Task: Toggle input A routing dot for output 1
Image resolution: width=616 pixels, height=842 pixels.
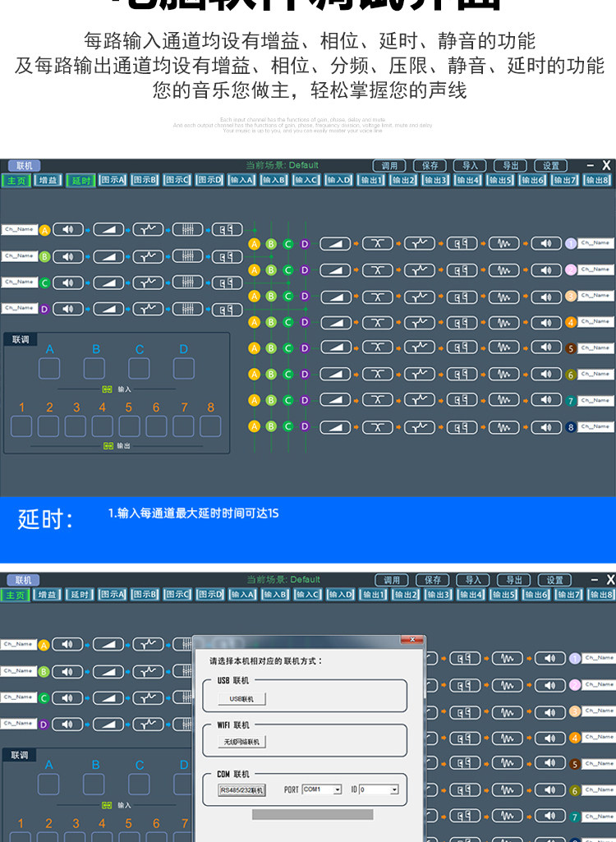Action: pos(254,244)
